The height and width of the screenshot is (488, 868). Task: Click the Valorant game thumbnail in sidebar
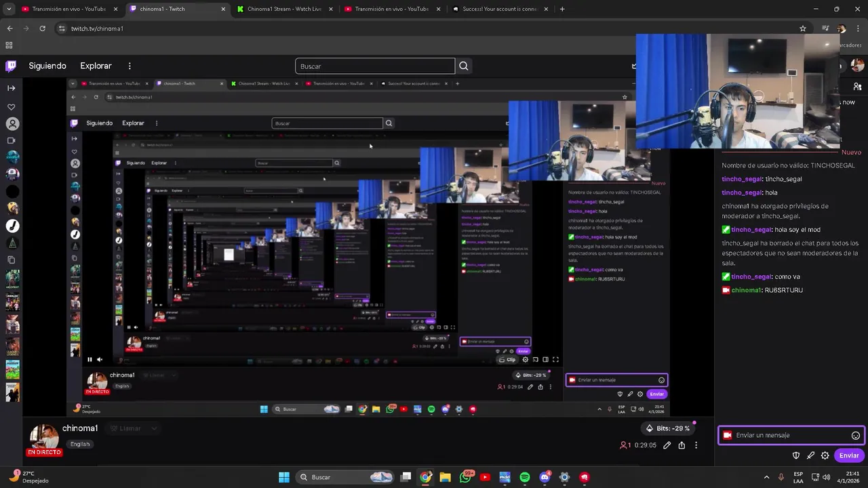click(x=12, y=278)
